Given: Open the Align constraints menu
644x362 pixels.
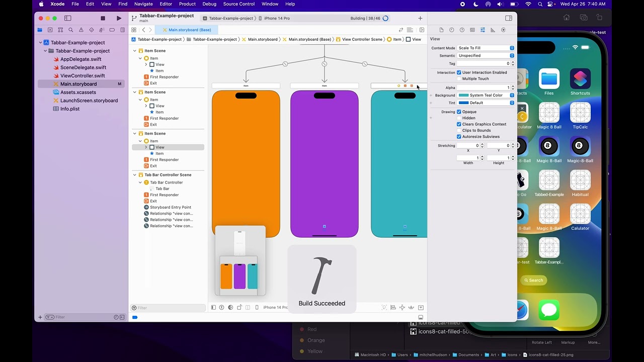Looking at the screenshot, I should pos(393,307).
